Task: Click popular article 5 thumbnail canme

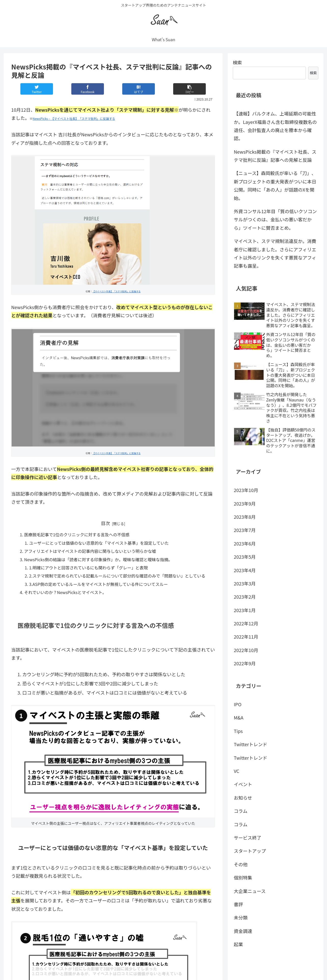Action: point(249,436)
